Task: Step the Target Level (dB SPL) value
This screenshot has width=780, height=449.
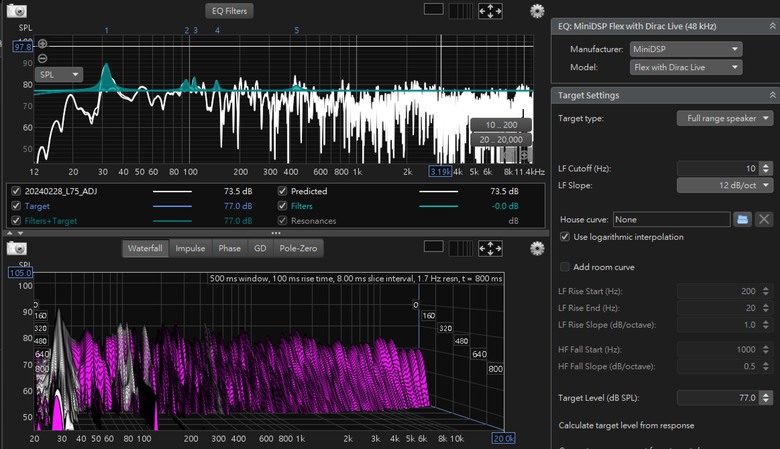Action: [x=766, y=398]
